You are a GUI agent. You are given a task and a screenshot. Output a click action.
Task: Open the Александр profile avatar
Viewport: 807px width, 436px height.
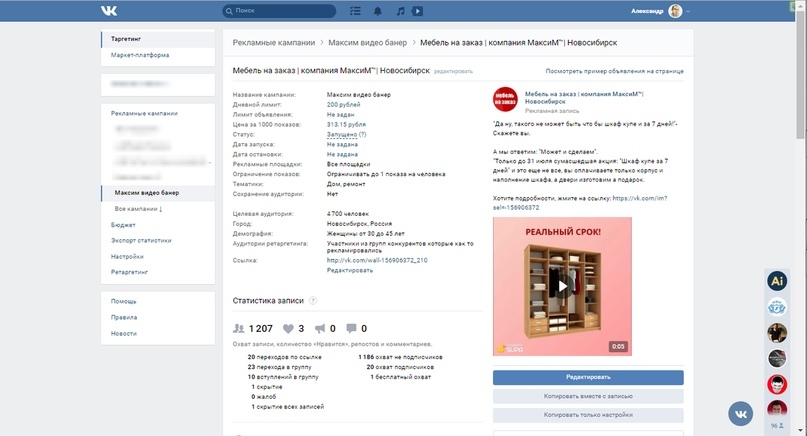675,11
